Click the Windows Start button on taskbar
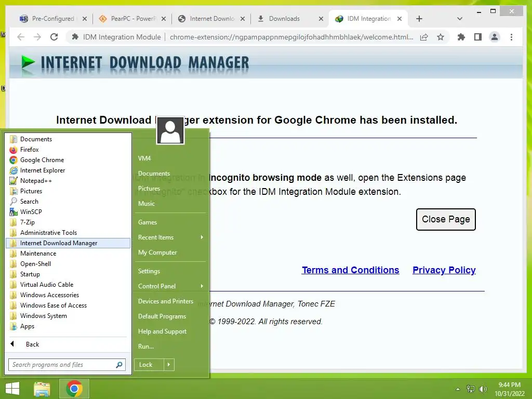Image resolution: width=532 pixels, height=399 pixels. coord(12,389)
